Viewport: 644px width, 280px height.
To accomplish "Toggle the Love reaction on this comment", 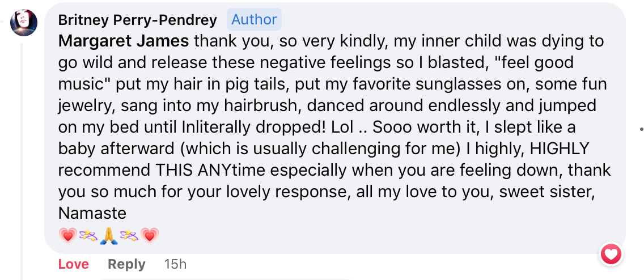I will click(x=73, y=264).
